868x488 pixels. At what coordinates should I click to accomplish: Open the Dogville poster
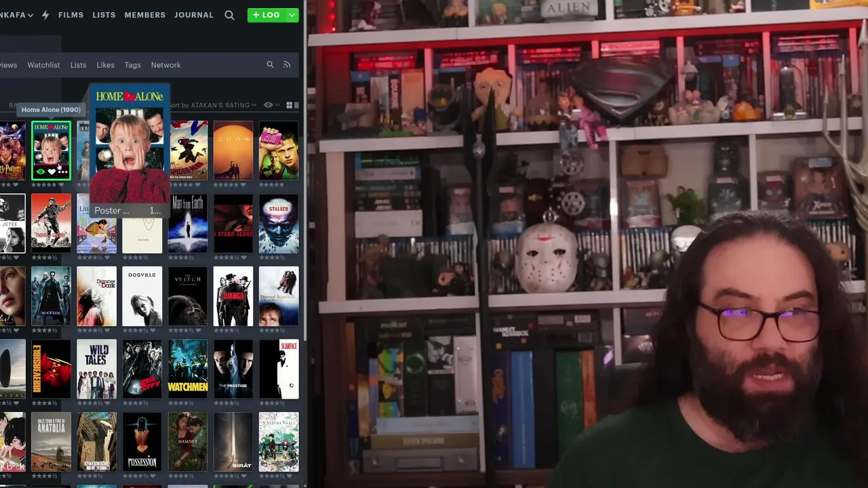click(142, 296)
